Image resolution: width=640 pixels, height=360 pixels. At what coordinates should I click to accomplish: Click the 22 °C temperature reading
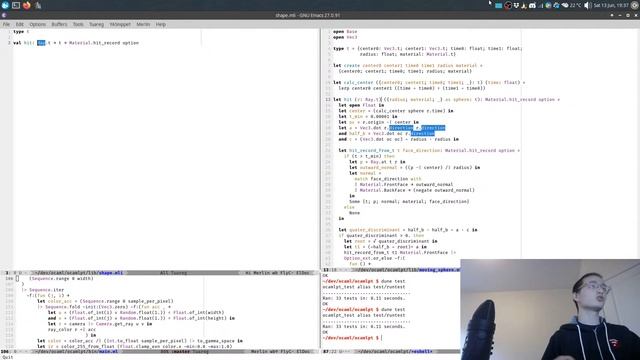(576, 6)
